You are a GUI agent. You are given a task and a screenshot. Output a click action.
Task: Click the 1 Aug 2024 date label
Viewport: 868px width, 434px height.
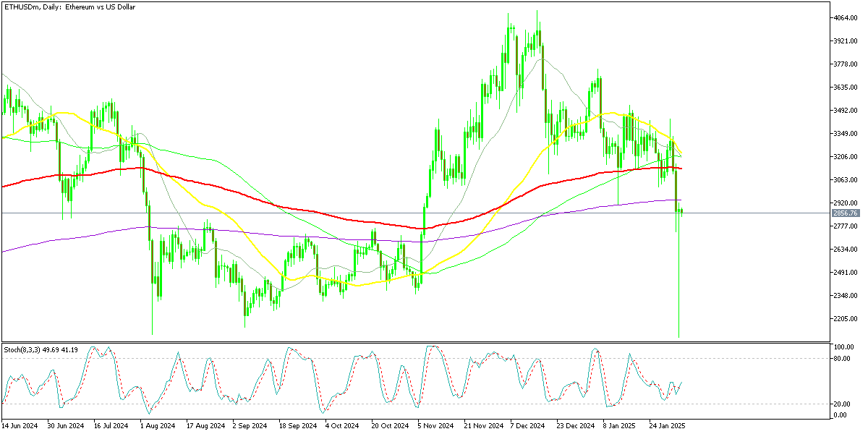coord(158,426)
